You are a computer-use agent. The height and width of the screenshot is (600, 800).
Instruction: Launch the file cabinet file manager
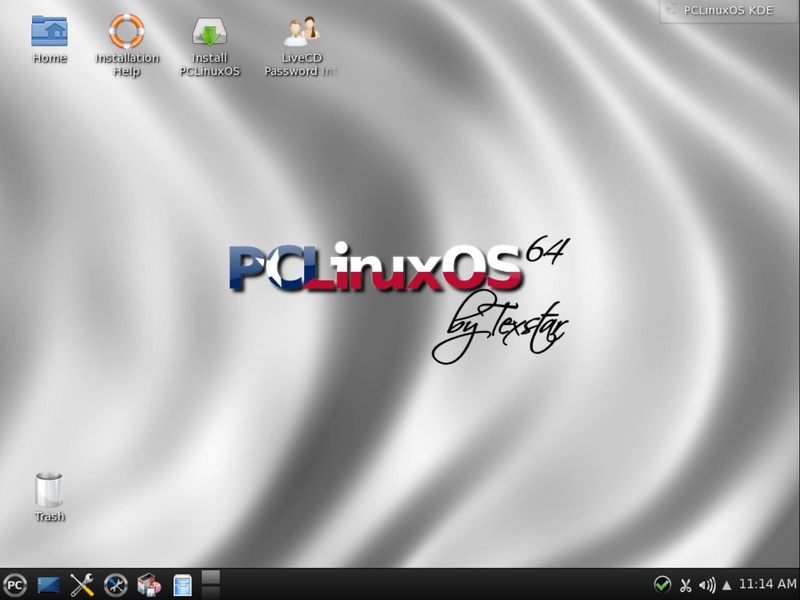[182, 585]
